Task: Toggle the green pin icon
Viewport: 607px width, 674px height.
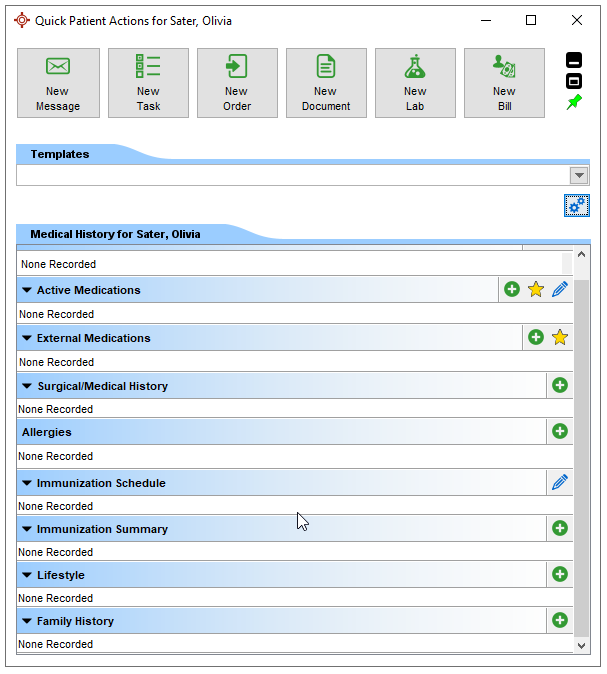Action: pos(574,102)
